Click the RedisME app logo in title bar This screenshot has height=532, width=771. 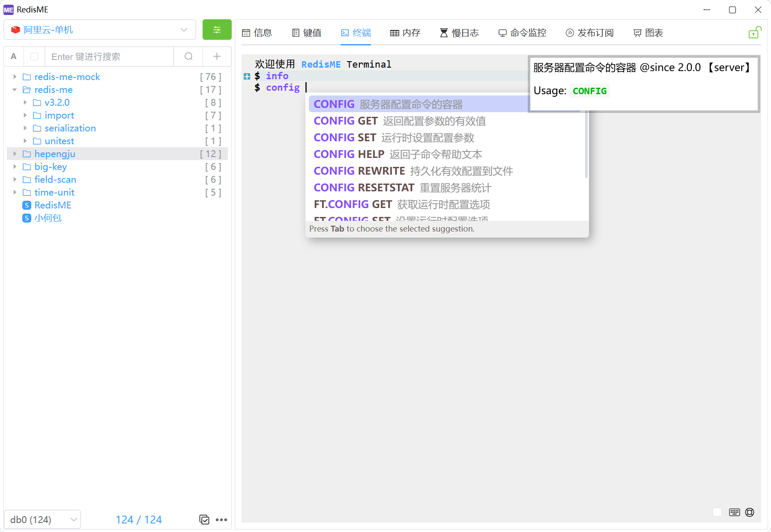point(9,9)
